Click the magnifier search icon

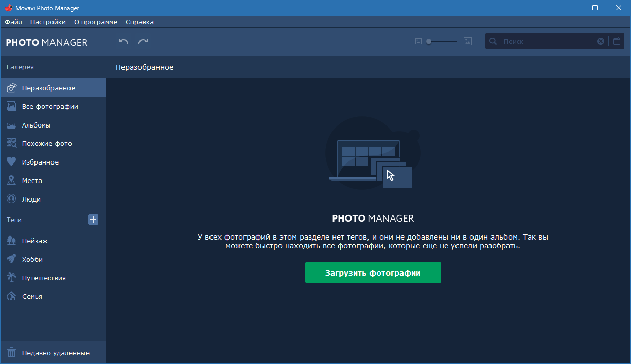click(493, 41)
